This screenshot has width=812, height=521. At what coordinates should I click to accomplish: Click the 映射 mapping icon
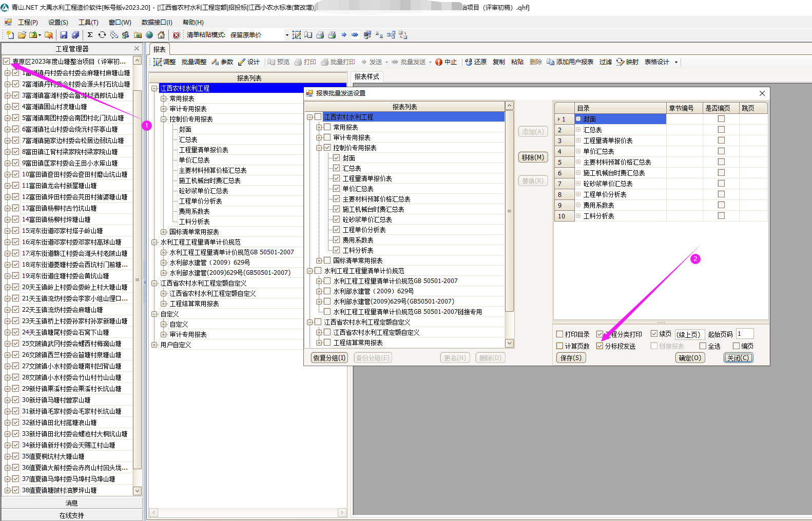tap(620, 62)
